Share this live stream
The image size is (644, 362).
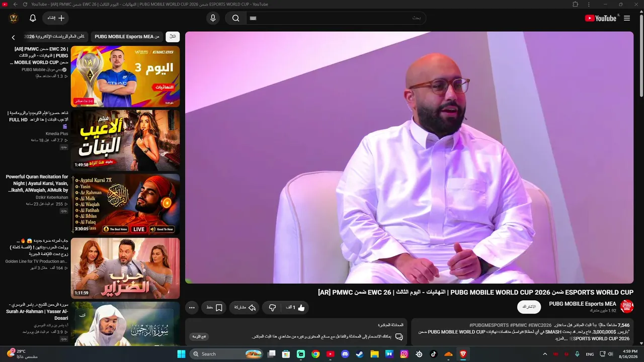(x=245, y=307)
